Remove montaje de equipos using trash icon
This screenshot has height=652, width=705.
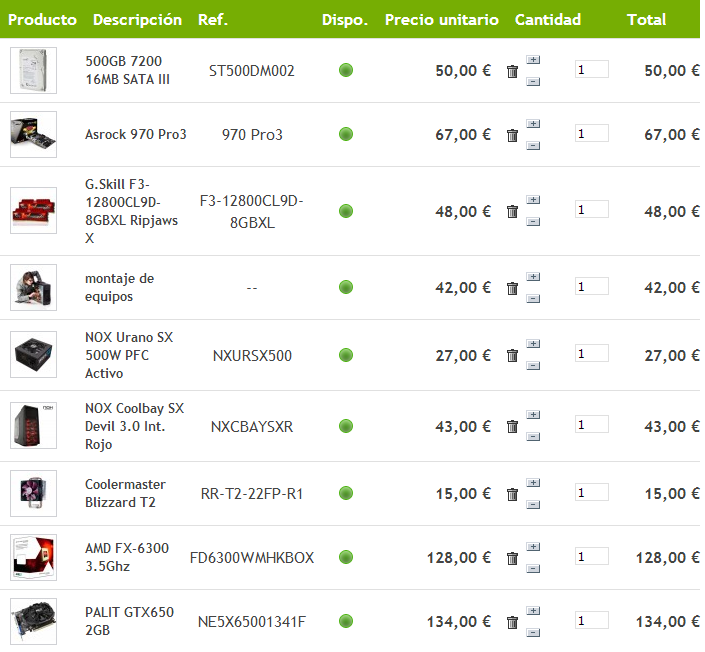512,288
